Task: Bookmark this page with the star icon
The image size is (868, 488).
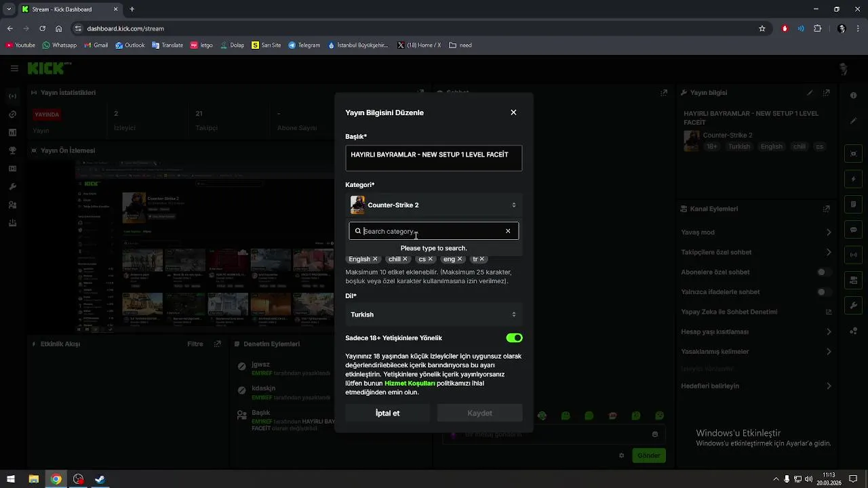Action: tap(762, 28)
